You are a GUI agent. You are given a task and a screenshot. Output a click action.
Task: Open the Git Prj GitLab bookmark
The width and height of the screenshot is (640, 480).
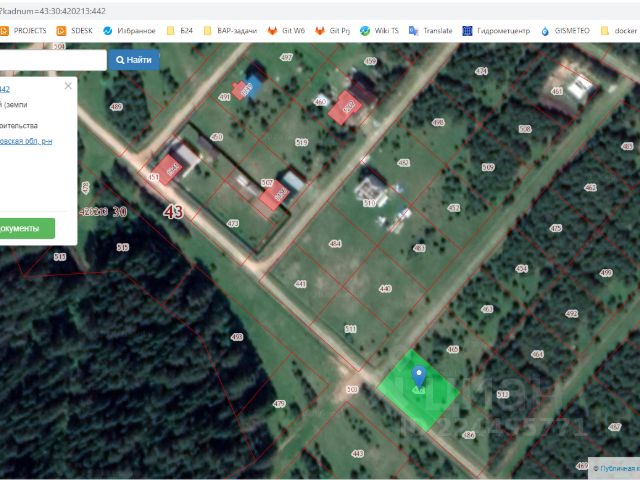[332, 31]
